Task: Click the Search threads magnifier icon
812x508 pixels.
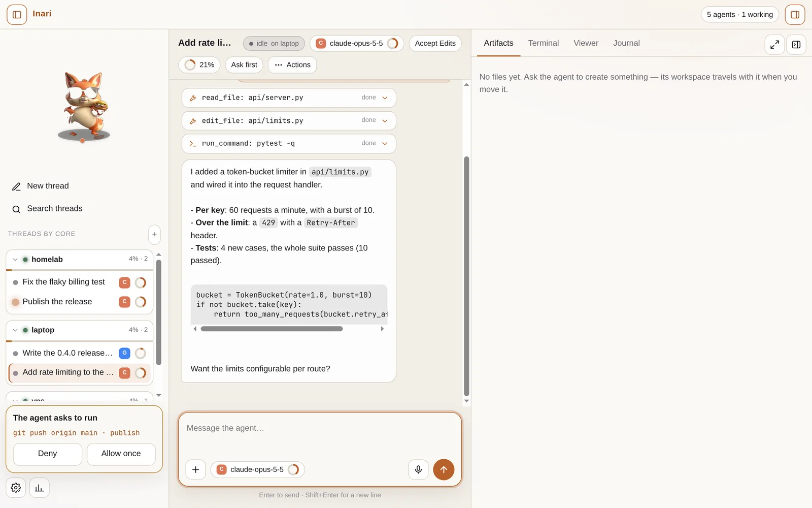Action: tap(16, 209)
